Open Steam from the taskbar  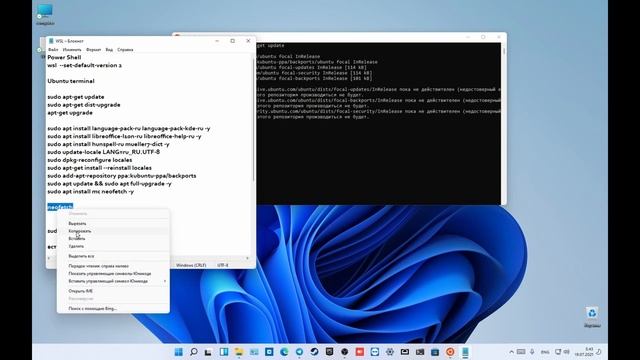click(x=314, y=352)
